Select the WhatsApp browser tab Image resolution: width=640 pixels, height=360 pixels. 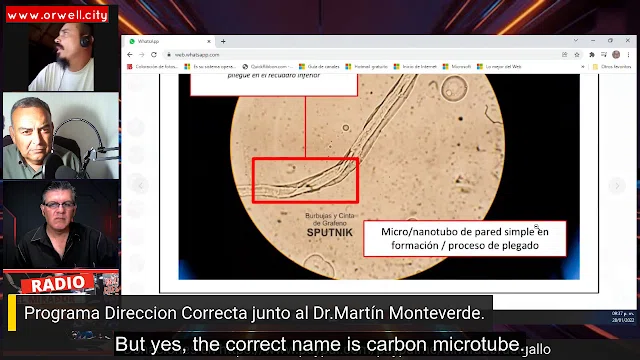click(169, 41)
